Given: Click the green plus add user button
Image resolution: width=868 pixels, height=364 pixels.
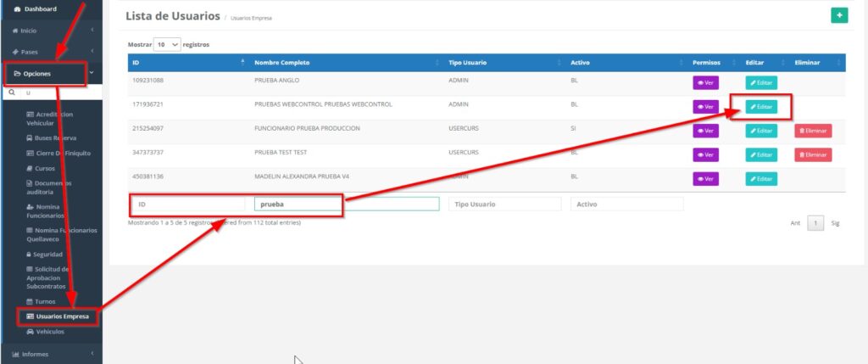Looking at the screenshot, I should 838,15.
